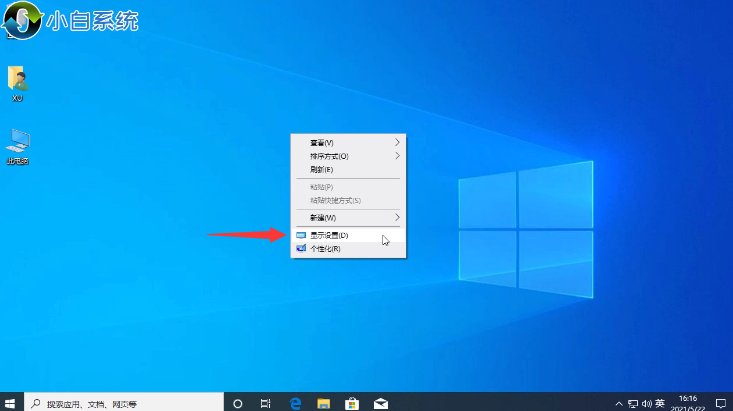Open Task View from the taskbar
Viewport: 733px width, 411px height.
(x=266, y=403)
